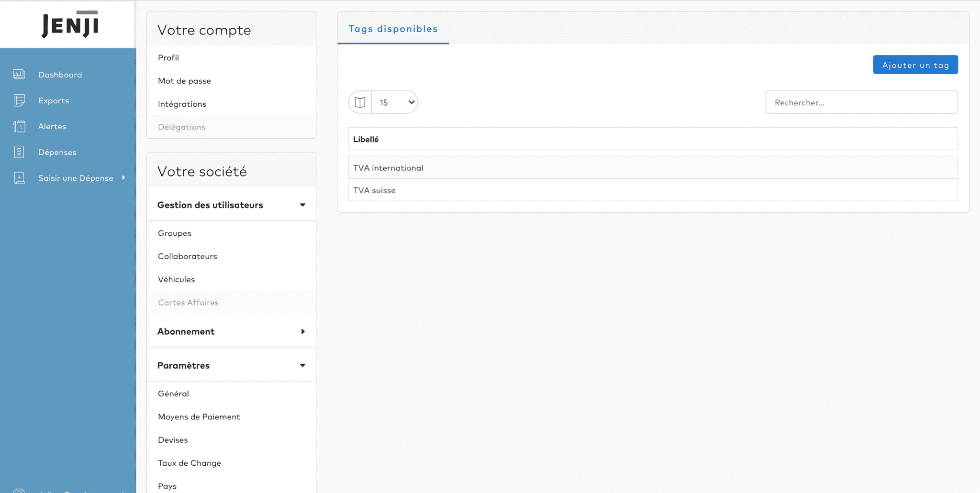This screenshot has height=493, width=980.
Task: Select the TVA suisse row
Action: tap(653, 190)
